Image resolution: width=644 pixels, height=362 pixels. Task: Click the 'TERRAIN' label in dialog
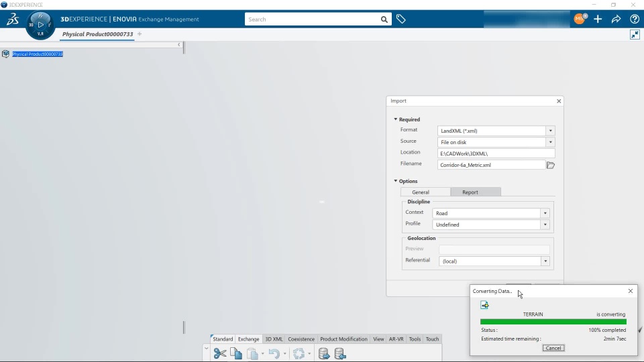click(533, 314)
